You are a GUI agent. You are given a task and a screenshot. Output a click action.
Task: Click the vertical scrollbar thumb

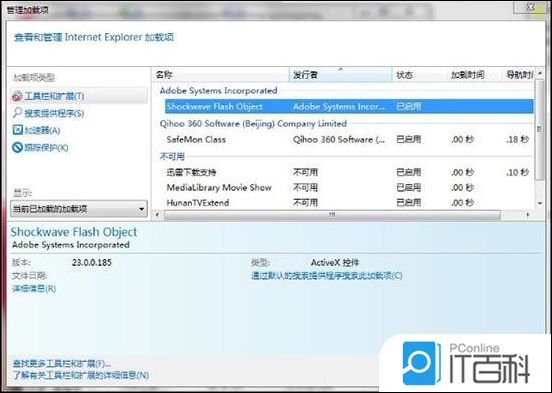tap(540, 130)
